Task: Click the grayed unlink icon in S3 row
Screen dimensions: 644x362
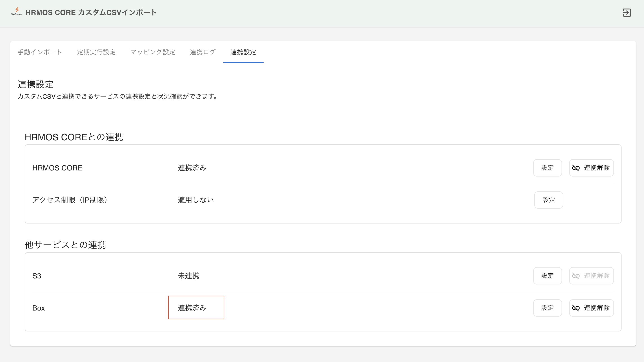Action: (576, 276)
